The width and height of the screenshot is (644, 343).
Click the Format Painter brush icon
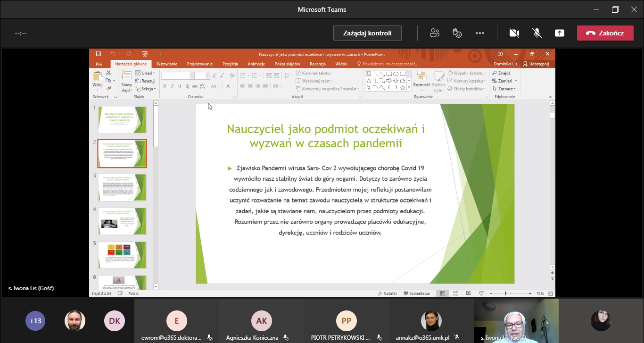click(x=108, y=88)
